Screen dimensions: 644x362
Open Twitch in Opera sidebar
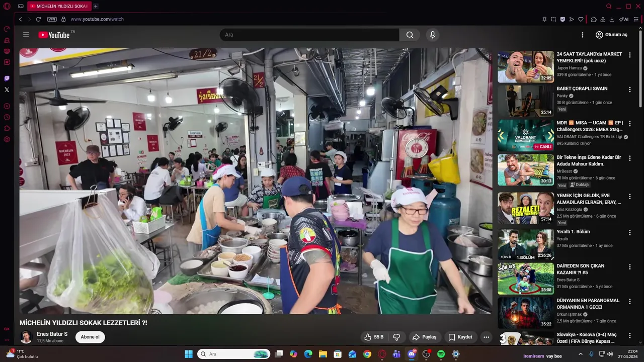[x=7, y=78]
